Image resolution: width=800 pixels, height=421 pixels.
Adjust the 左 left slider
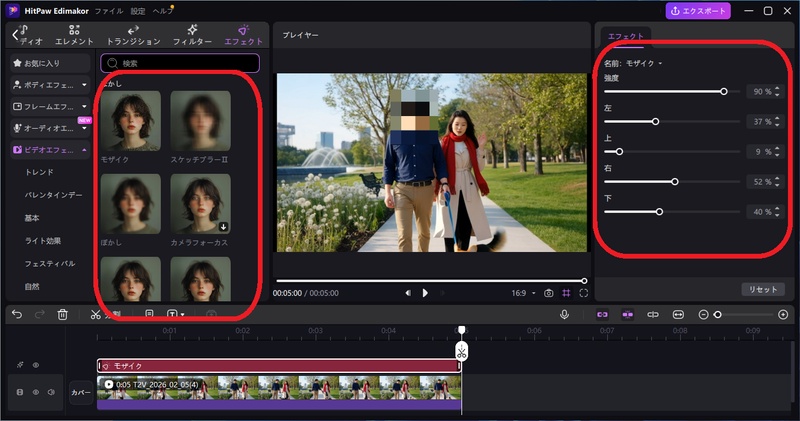coord(672,121)
